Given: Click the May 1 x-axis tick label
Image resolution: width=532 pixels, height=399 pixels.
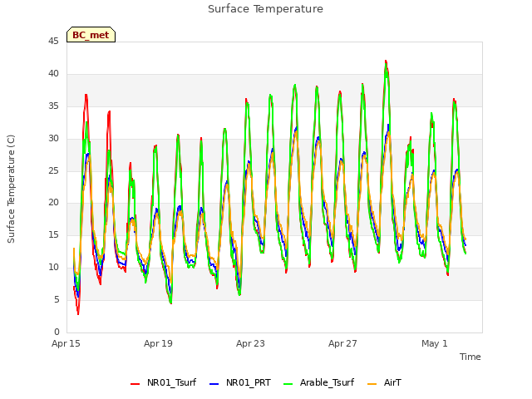Looking at the screenshot, I should click(x=435, y=343).
